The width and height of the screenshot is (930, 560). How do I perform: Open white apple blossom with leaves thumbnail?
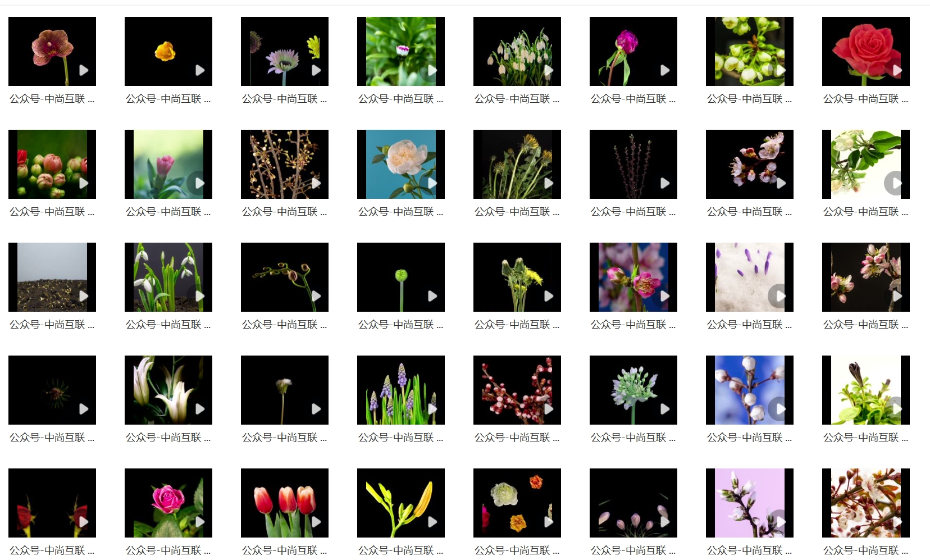pyautogui.click(x=866, y=164)
